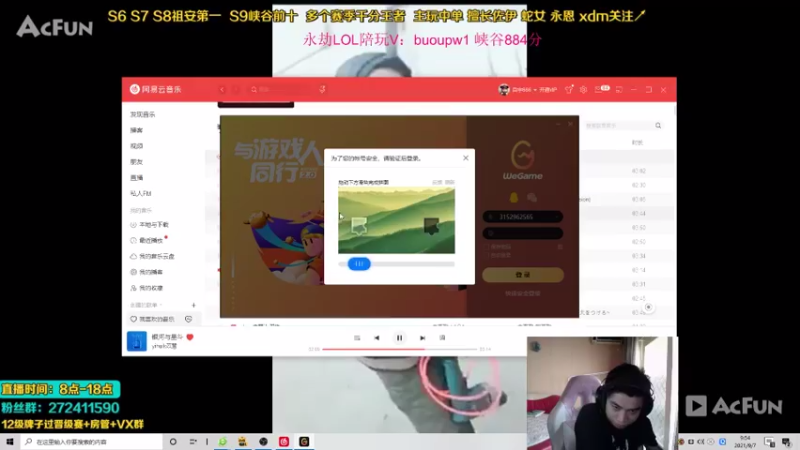
Task: Click the captcha refresh link above image
Action: [x=449, y=182]
